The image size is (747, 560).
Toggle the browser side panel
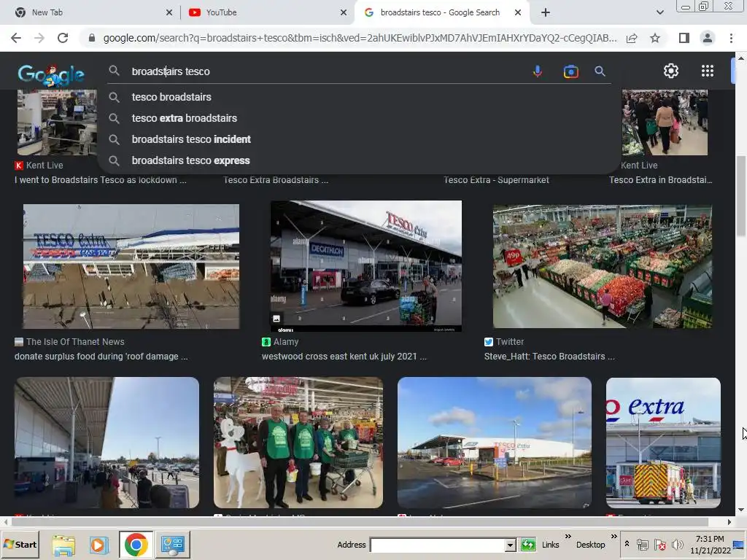(684, 38)
